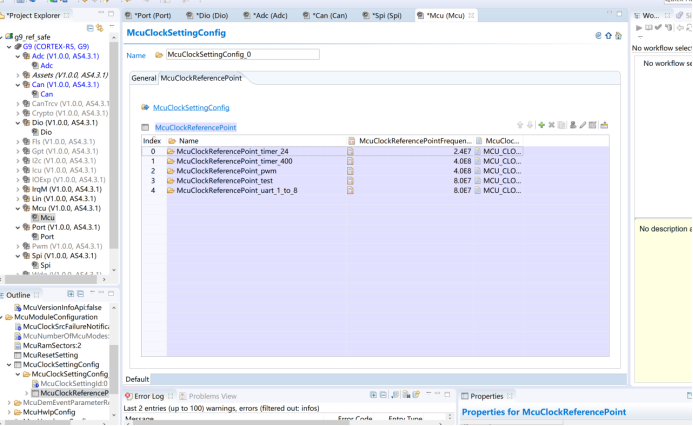Duplicate selected reference point copy icon
This screenshot has height=426, width=693.
point(562,126)
